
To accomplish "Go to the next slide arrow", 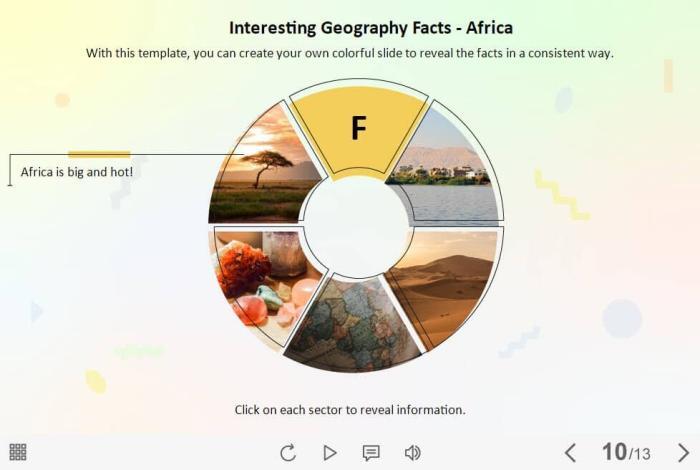I will pos(684,453).
